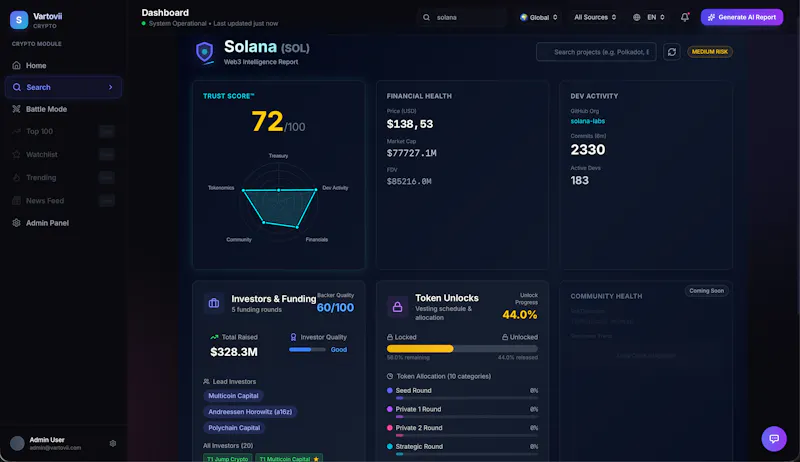Go to Trending in the sidebar

(x=63, y=177)
